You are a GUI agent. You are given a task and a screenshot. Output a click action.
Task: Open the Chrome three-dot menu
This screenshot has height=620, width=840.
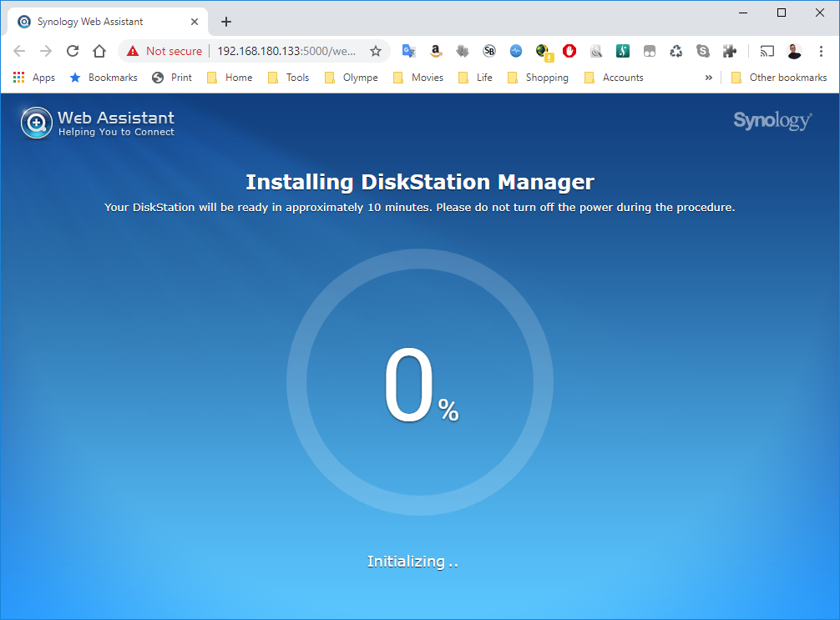(821, 51)
